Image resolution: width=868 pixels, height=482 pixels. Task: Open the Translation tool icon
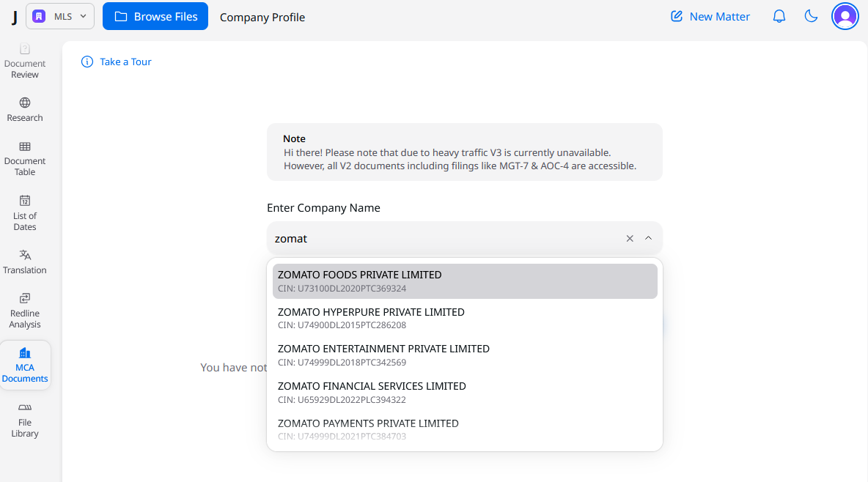pos(25,256)
